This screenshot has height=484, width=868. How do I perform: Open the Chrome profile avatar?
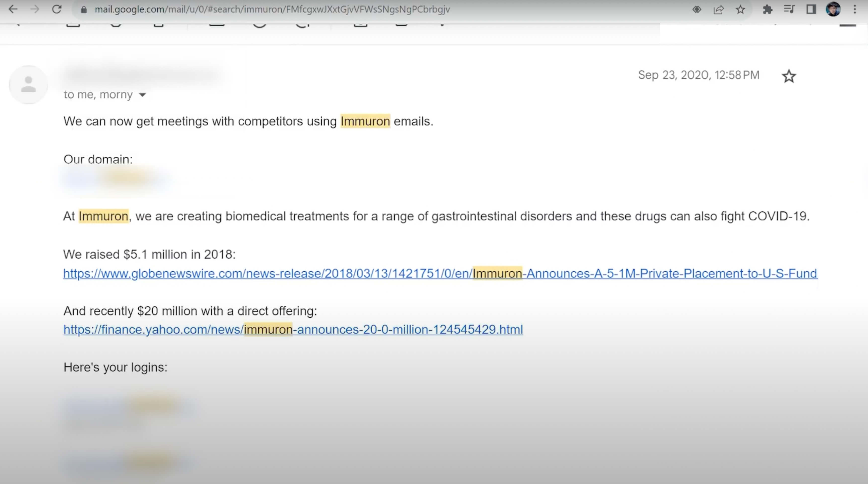(833, 10)
